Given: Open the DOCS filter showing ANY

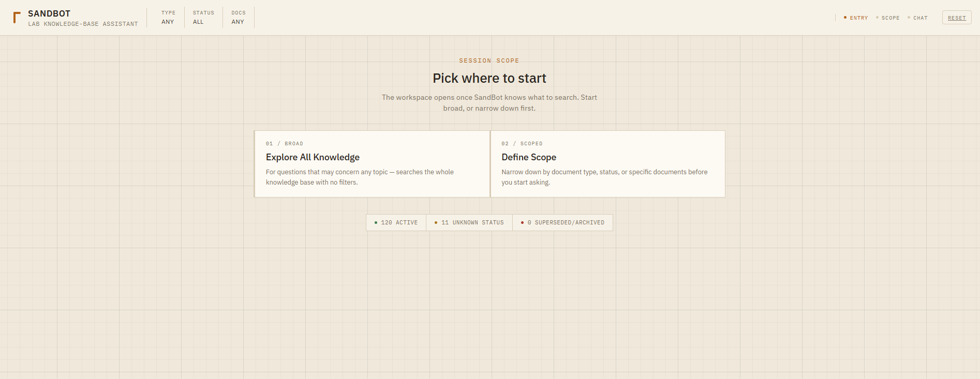Looking at the screenshot, I should (238, 18).
